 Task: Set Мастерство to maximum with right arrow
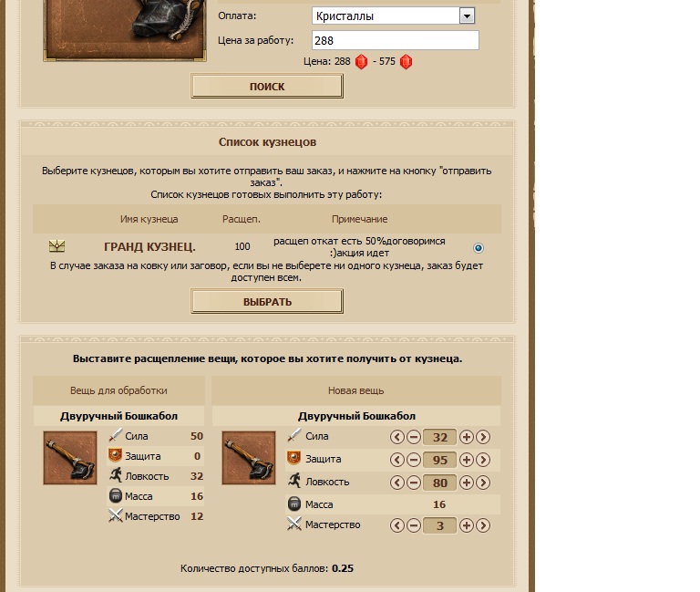(x=483, y=525)
